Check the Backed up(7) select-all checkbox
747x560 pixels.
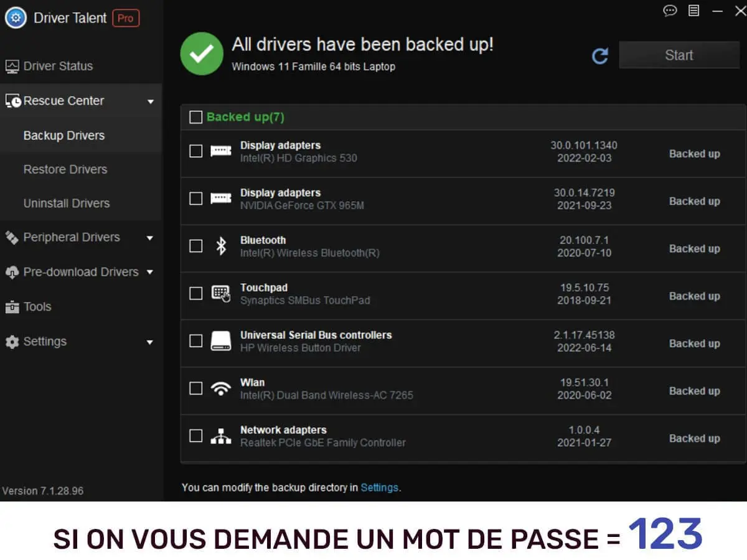(x=195, y=117)
